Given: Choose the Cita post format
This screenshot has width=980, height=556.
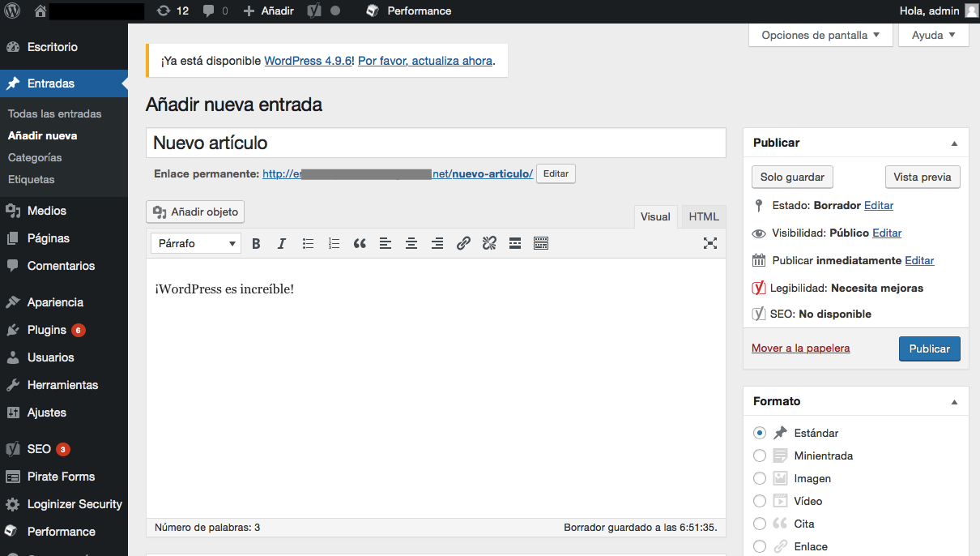Looking at the screenshot, I should click(x=760, y=524).
